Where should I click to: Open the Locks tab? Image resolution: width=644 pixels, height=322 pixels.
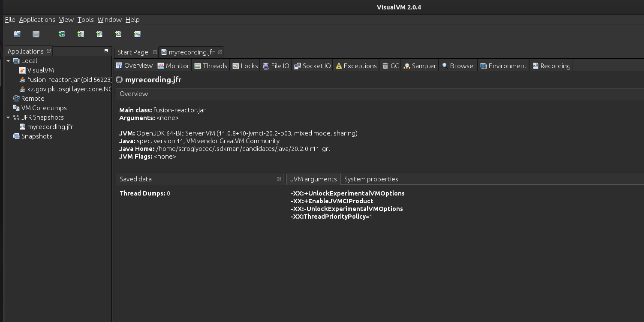pos(245,66)
